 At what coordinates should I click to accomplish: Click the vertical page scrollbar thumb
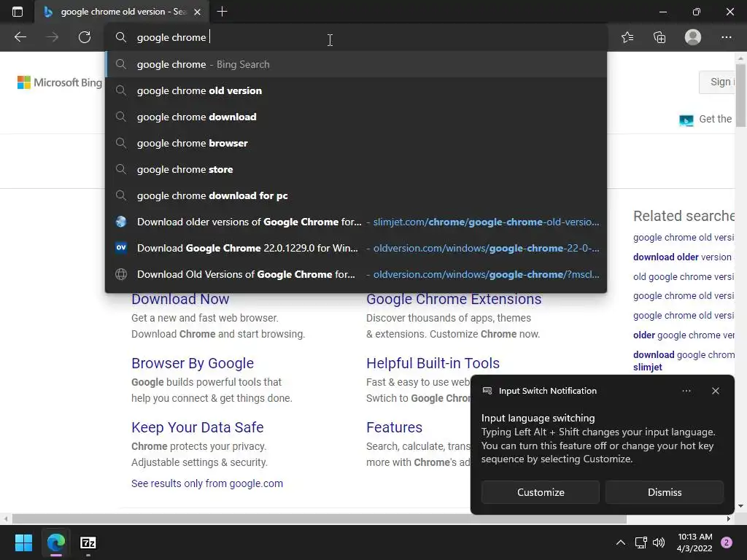[x=740, y=96]
